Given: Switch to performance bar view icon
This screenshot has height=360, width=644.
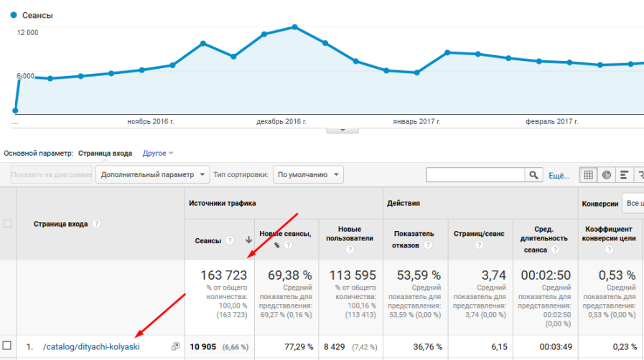Looking at the screenshot, I should (625, 175).
